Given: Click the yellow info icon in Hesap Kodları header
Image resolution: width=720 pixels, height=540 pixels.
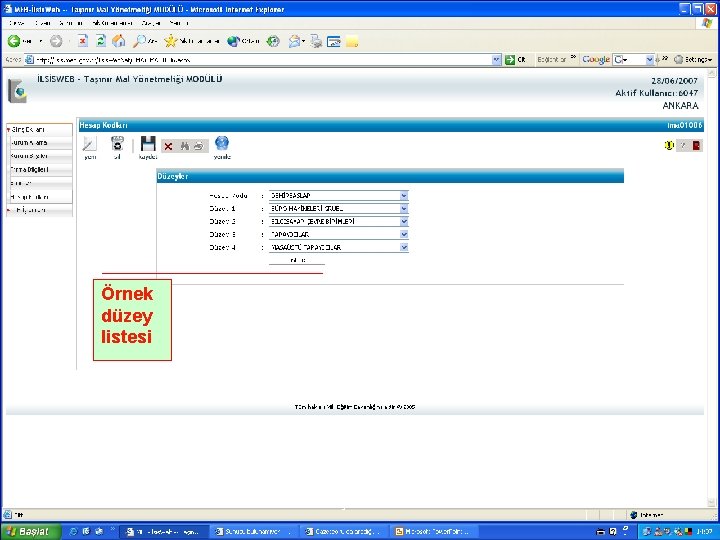Looking at the screenshot, I should 669,146.
